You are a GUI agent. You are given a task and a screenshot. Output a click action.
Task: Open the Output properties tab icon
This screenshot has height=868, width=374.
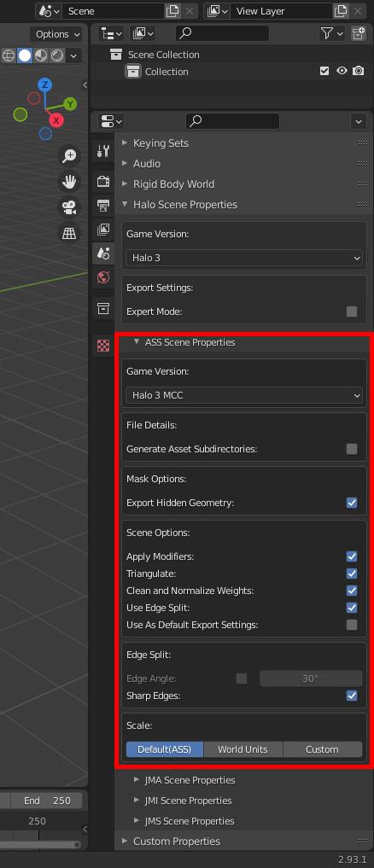[x=103, y=206]
